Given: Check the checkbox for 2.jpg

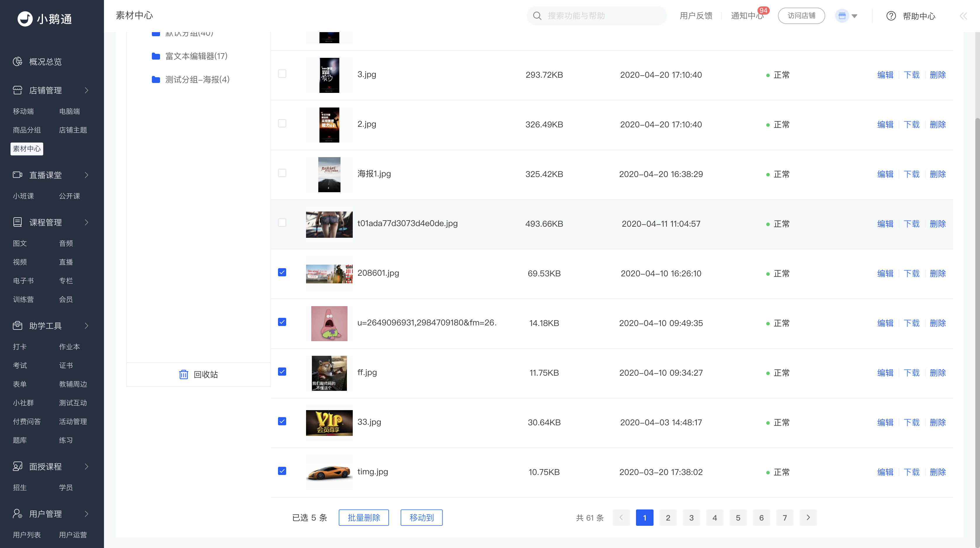Looking at the screenshot, I should tap(282, 123).
